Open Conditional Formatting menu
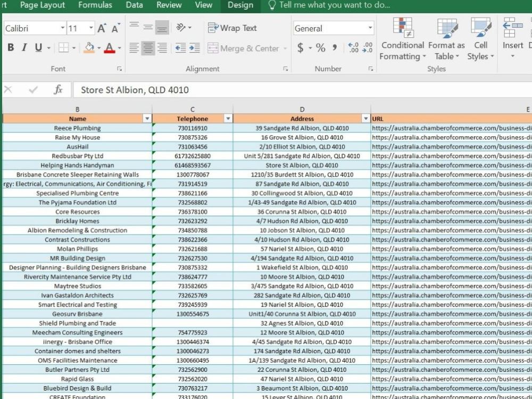The height and width of the screenshot is (399, 532). pos(402,39)
